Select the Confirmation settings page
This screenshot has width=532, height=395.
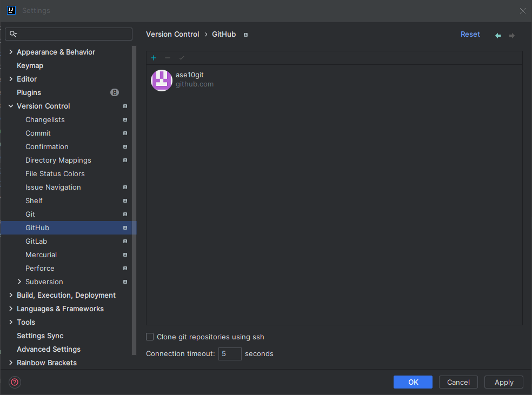(x=47, y=147)
